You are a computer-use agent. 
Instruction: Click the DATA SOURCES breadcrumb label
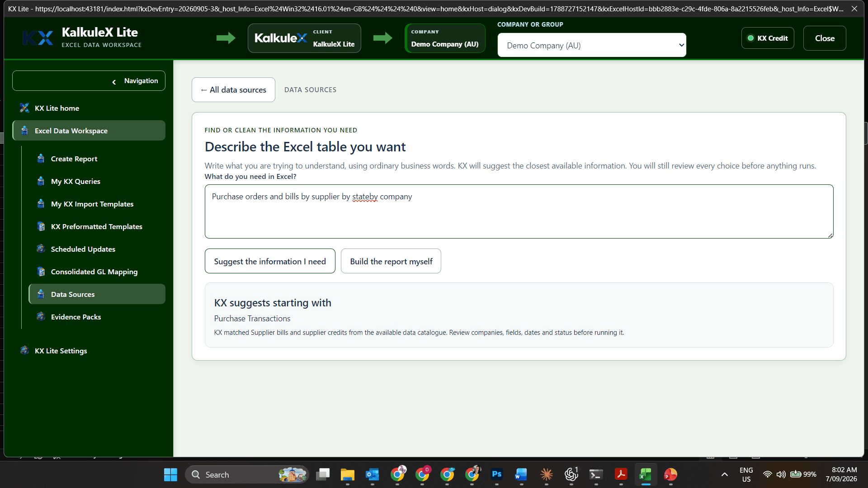coord(310,89)
